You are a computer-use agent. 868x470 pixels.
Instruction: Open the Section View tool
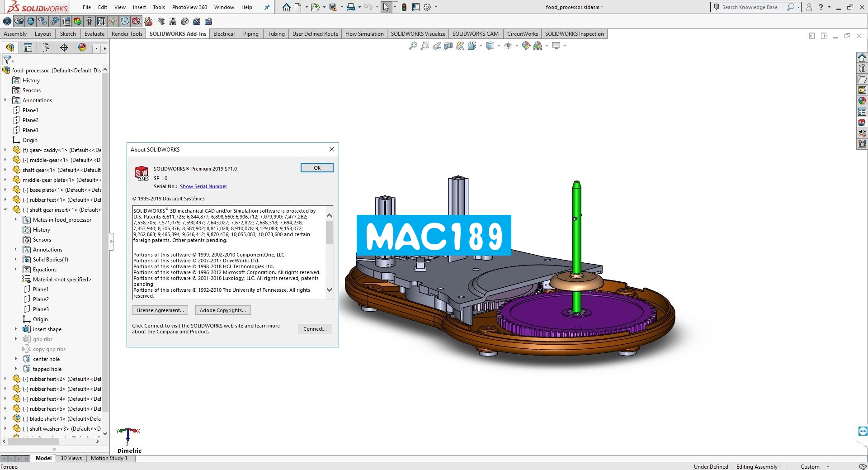click(448, 46)
